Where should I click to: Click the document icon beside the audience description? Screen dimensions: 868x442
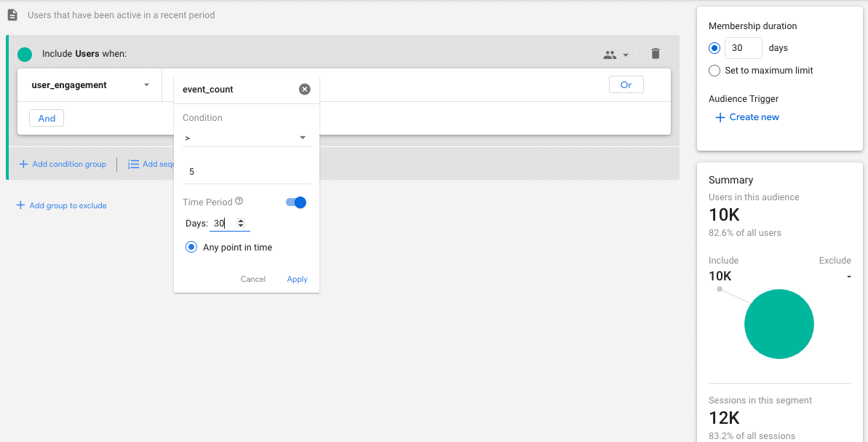(11, 15)
